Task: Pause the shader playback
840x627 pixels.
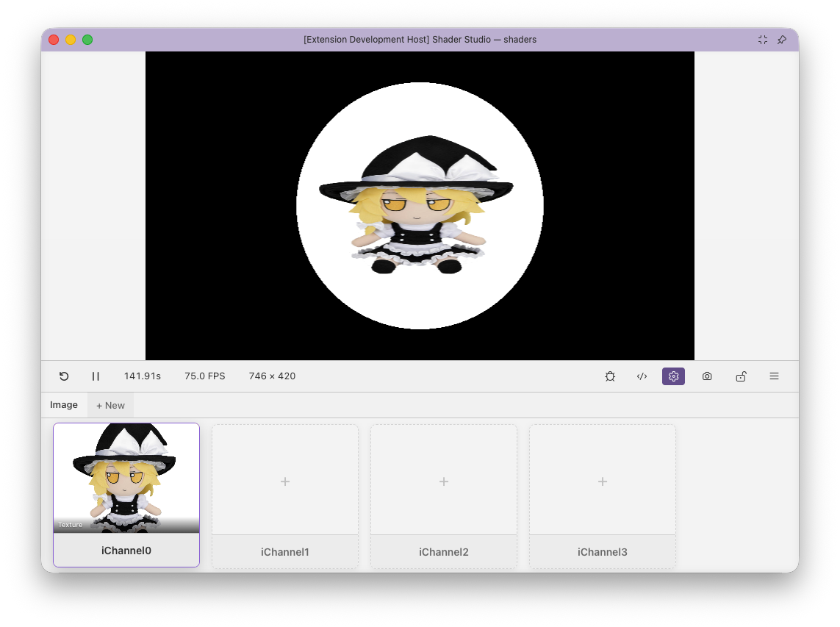Action: [96, 376]
